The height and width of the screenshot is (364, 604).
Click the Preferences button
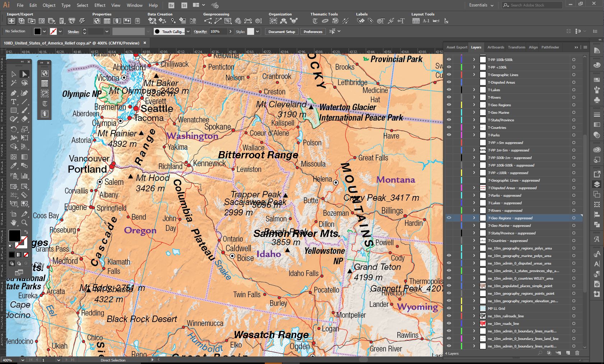click(313, 32)
